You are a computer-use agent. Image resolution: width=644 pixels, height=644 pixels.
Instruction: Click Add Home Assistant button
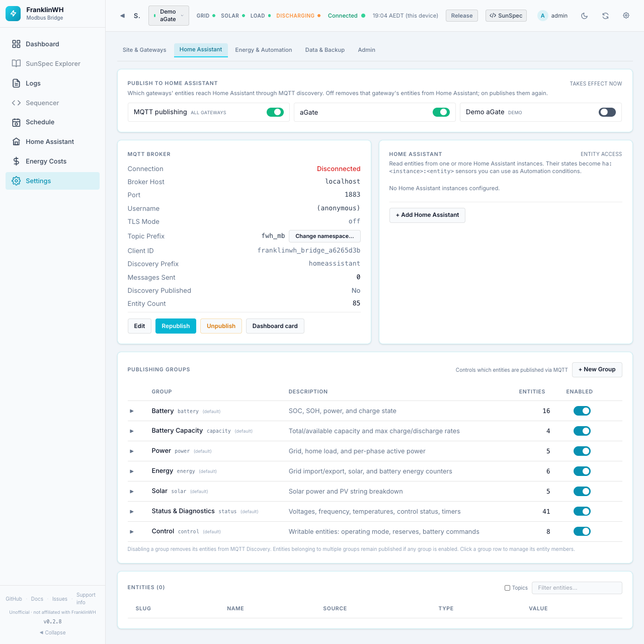pos(427,215)
